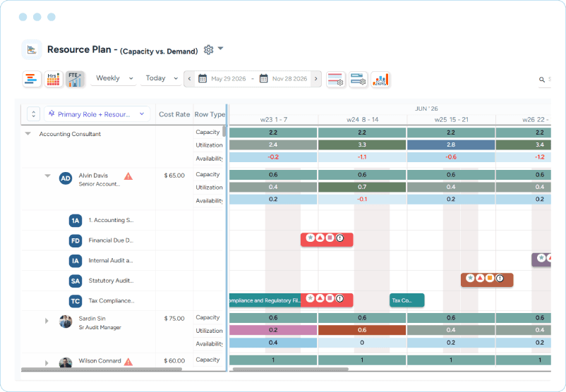Open row settings icon with red lines
The width and height of the screenshot is (566, 392).
[x=336, y=80]
